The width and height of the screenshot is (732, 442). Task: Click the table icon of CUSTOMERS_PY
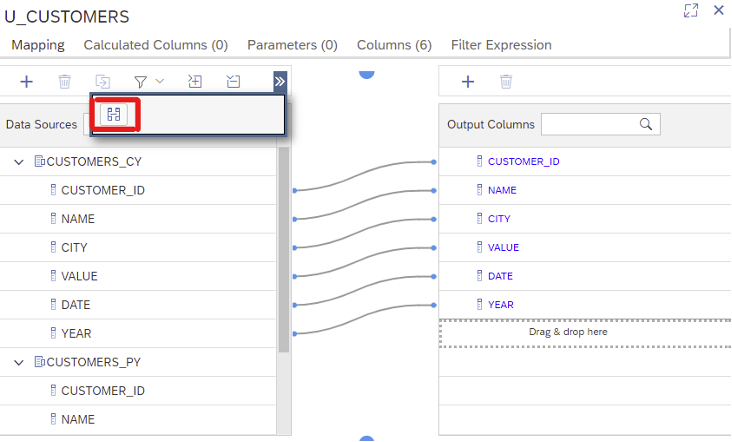(x=40, y=362)
